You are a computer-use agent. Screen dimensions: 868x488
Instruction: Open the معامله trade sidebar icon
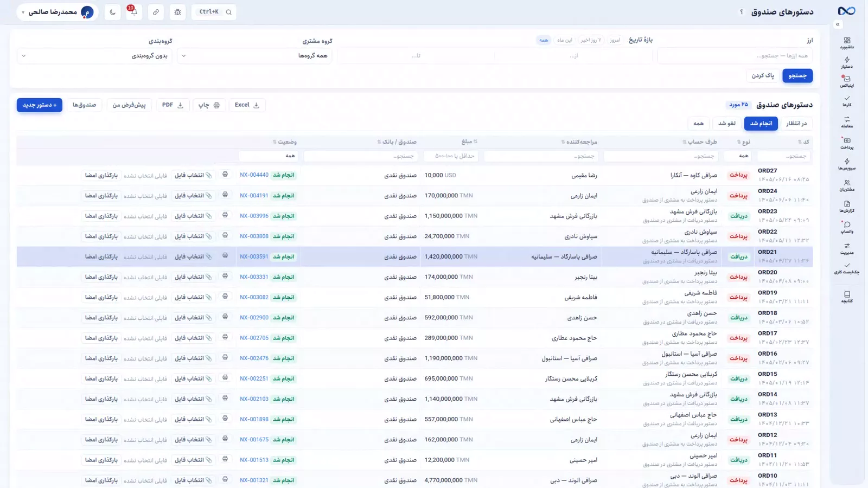[x=847, y=122]
